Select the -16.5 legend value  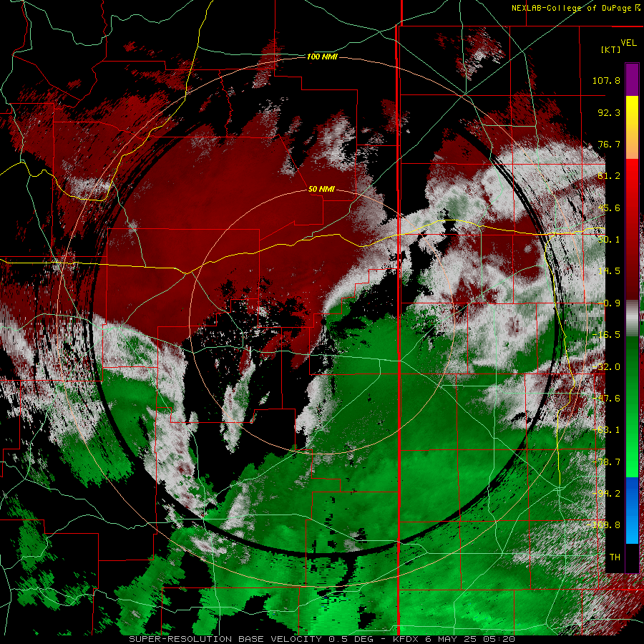coord(606,335)
